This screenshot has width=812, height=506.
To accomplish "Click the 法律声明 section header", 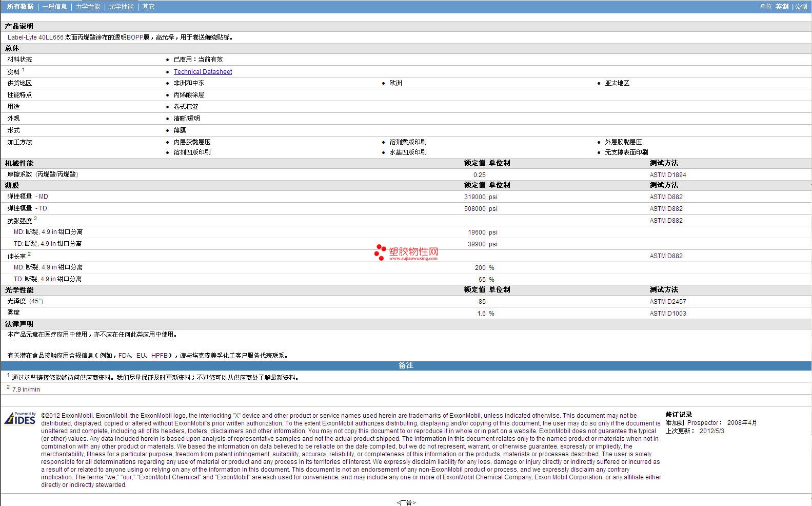I will (19, 324).
